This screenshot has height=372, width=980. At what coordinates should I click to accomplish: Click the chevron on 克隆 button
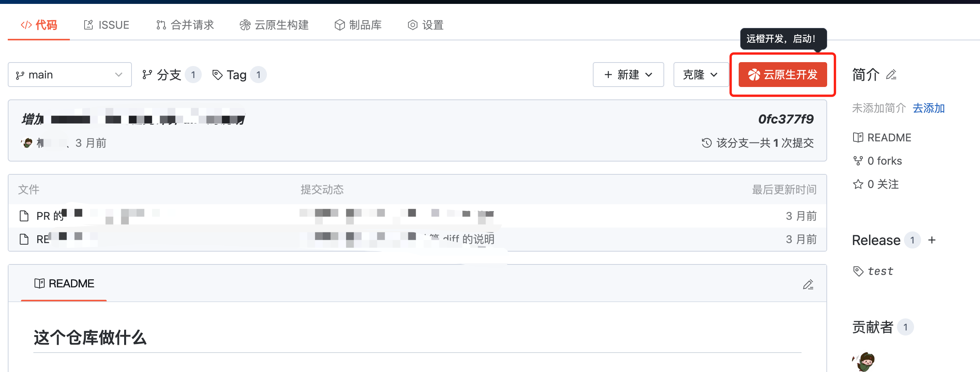[x=714, y=75]
